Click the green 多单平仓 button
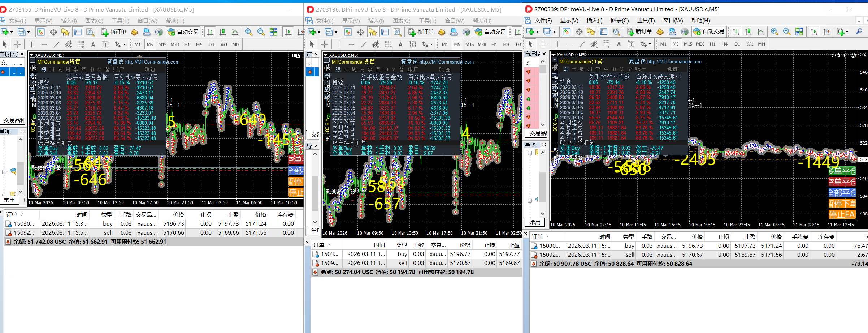The image size is (868, 333). pyautogui.click(x=842, y=171)
